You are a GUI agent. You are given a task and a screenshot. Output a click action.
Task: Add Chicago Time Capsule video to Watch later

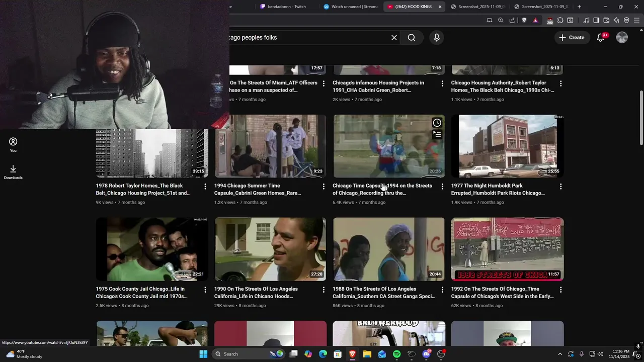(437, 123)
